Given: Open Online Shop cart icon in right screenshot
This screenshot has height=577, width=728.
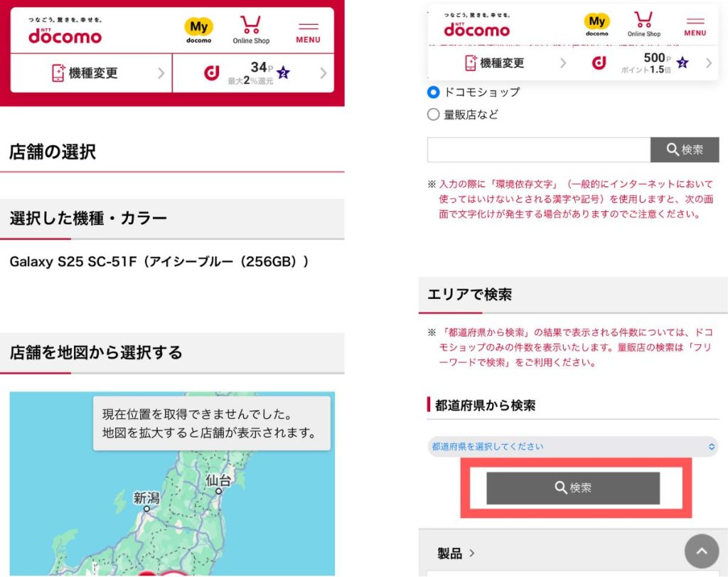Looking at the screenshot, I should 644,25.
